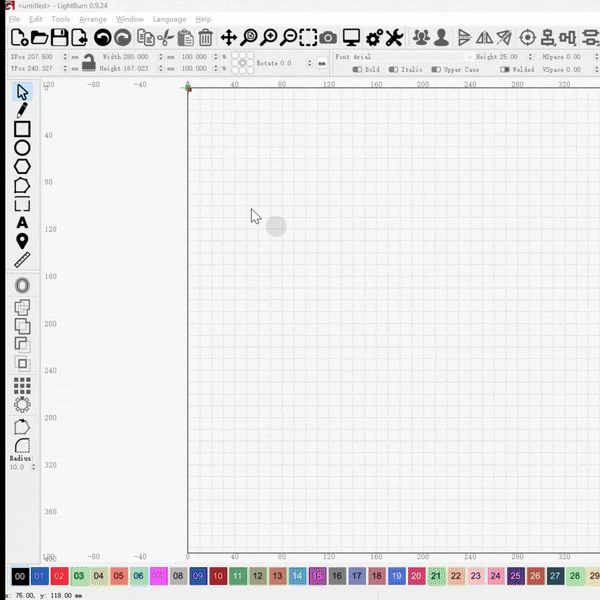
Task: Toggle the Bold text switch
Action: click(358, 70)
